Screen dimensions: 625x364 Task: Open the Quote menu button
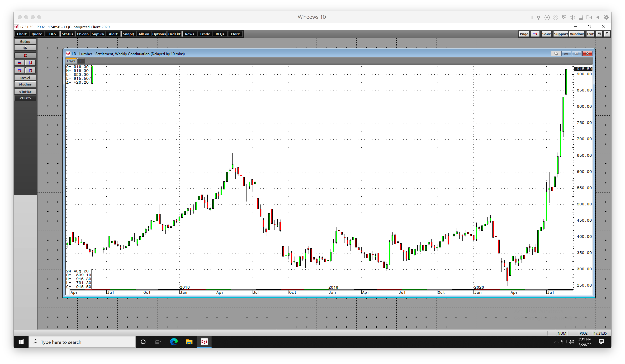coord(37,34)
